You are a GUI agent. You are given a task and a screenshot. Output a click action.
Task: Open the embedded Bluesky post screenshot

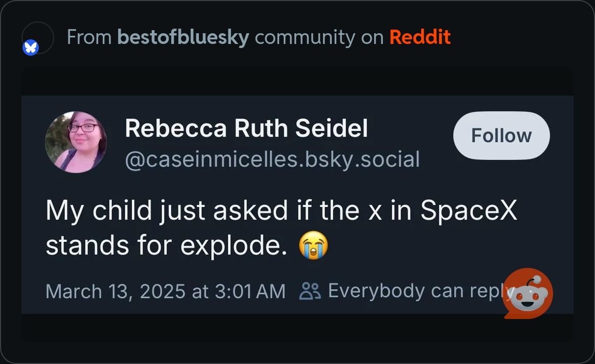pyautogui.click(x=297, y=204)
